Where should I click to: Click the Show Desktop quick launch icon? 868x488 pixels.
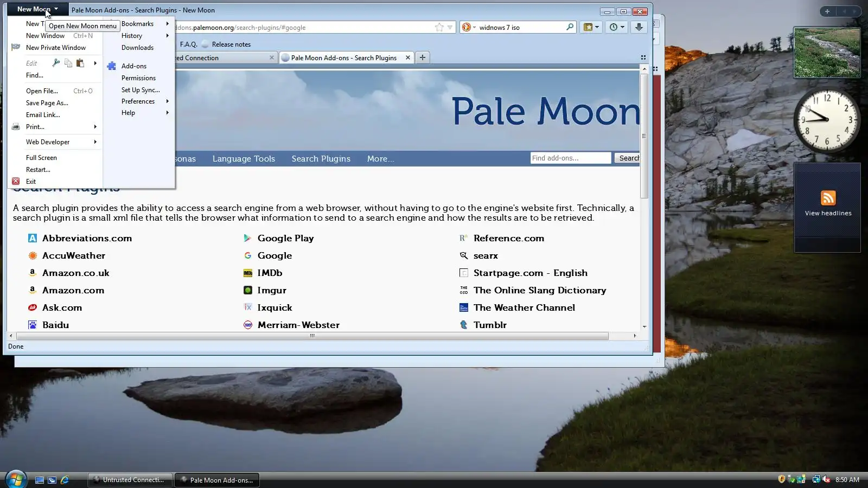click(x=40, y=480)
